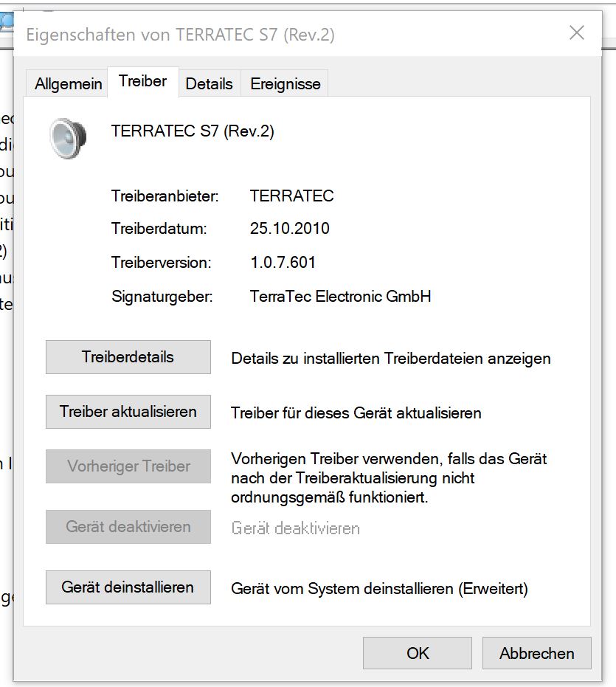616x687 pixels.
Task: Click the 'Gerät vom System deinstallieren' description
Action: click(379, 589)
